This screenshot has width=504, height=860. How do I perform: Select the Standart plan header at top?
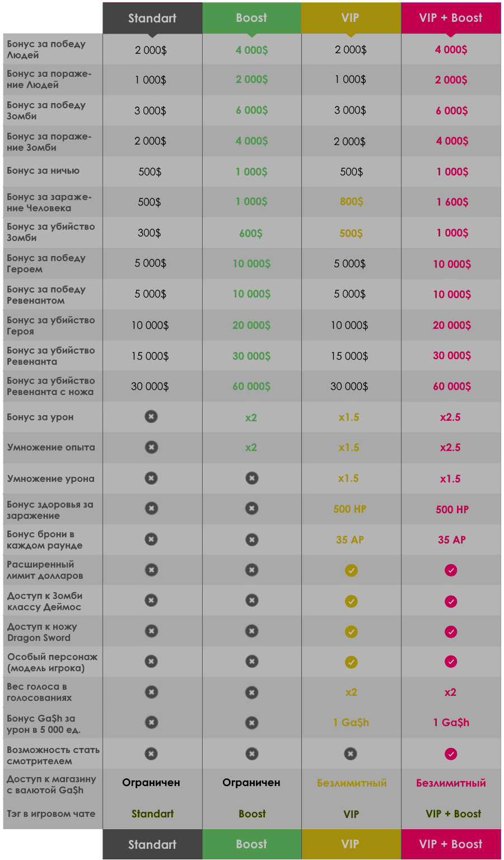[x=152, y=18]
